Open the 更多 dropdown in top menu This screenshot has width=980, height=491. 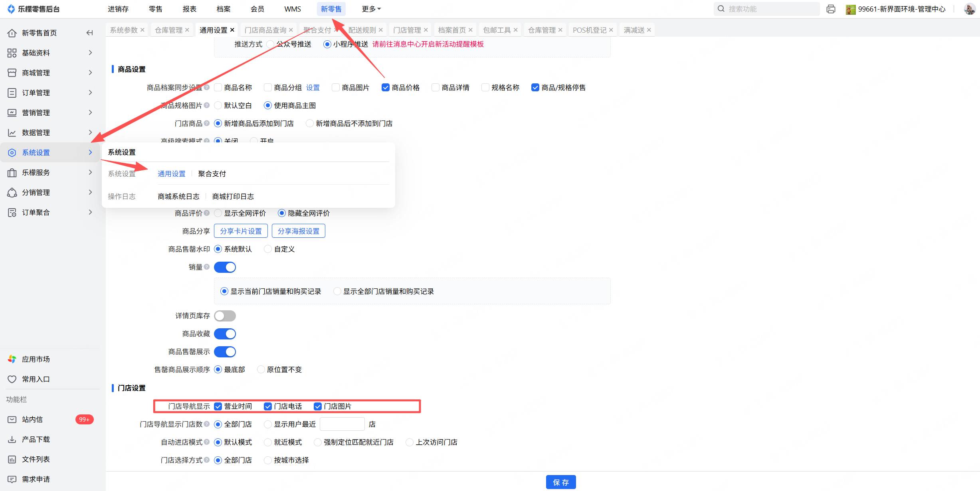coord(371,9)
